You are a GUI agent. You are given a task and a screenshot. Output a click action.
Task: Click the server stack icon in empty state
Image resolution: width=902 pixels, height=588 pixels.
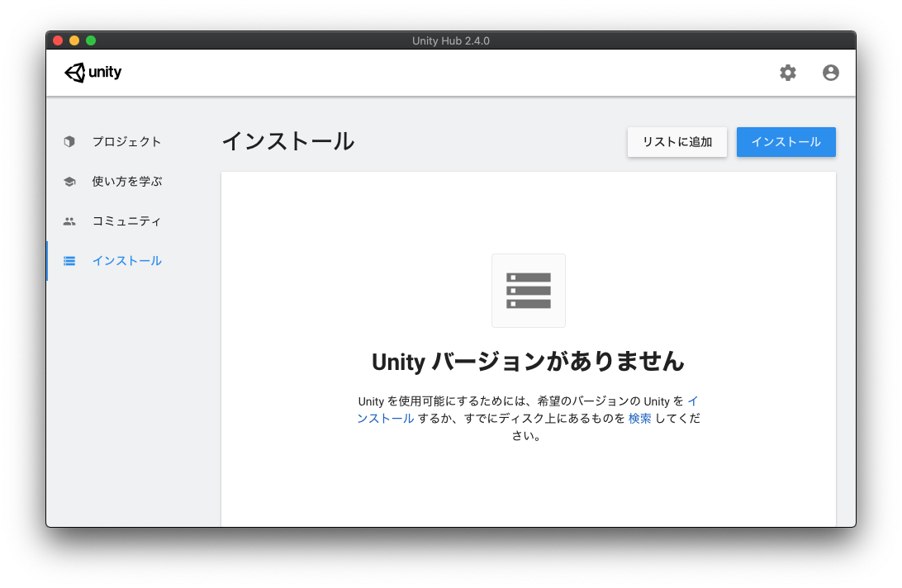pos(528,291)
